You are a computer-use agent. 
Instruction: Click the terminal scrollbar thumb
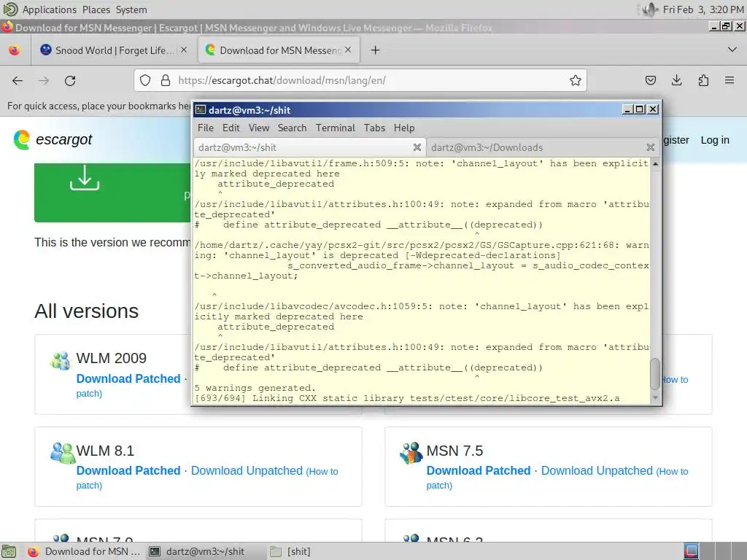[655, 373]
